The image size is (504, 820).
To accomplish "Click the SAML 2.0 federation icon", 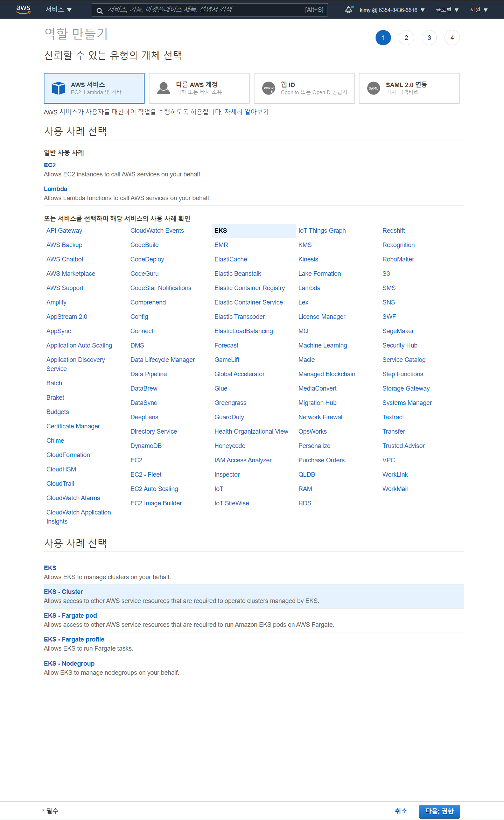I will tap(373, 88).
